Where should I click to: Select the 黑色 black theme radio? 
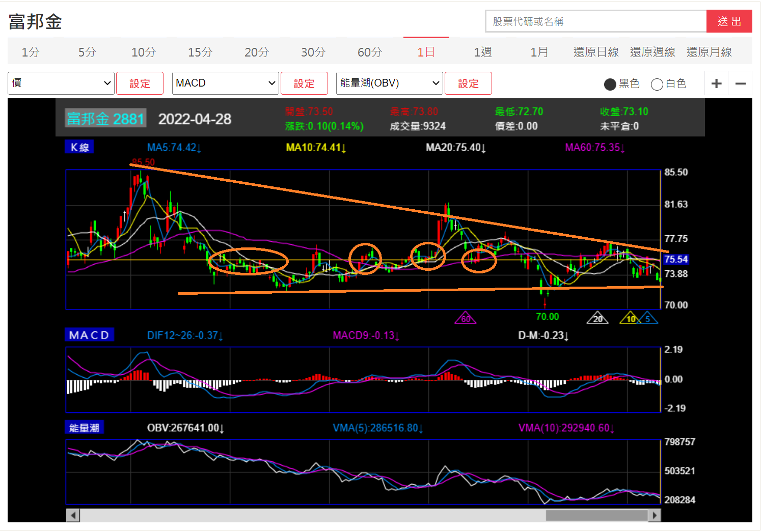(610, 84)
